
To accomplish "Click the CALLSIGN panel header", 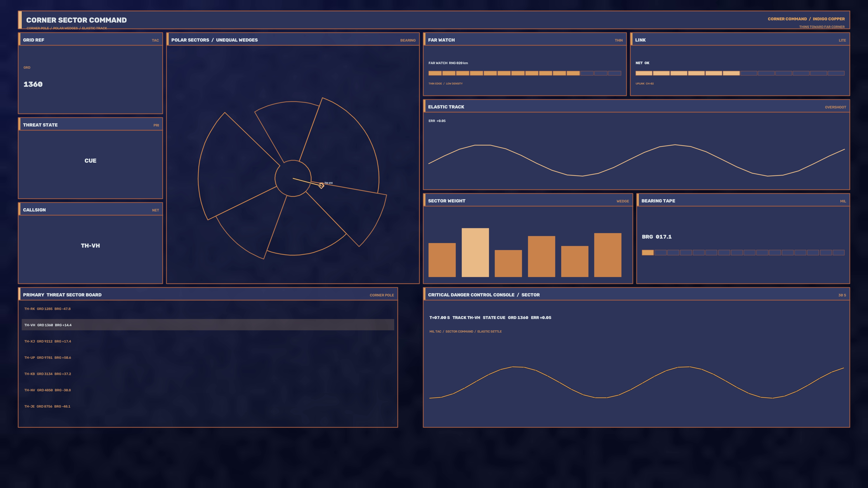I will click(x=90, y=209).
